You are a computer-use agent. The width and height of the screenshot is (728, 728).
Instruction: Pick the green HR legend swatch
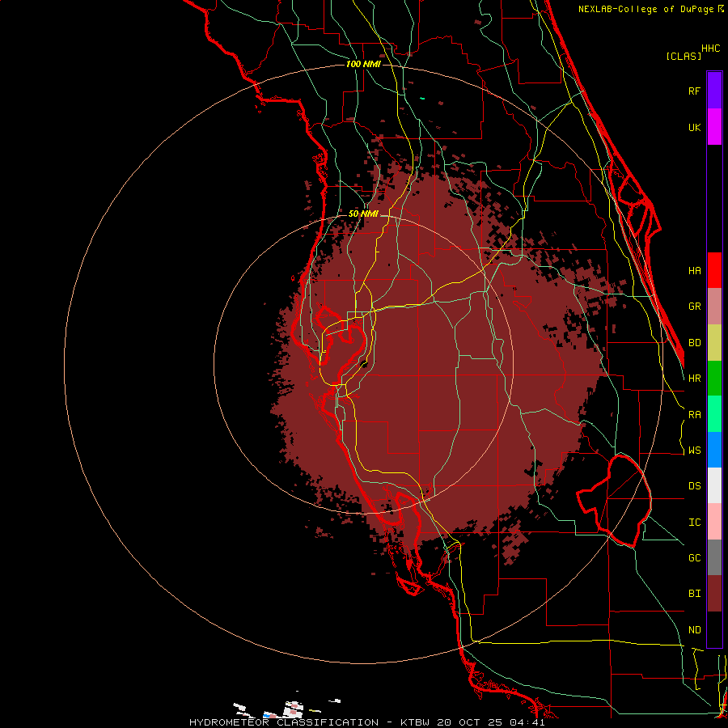[x=714, y=379]
